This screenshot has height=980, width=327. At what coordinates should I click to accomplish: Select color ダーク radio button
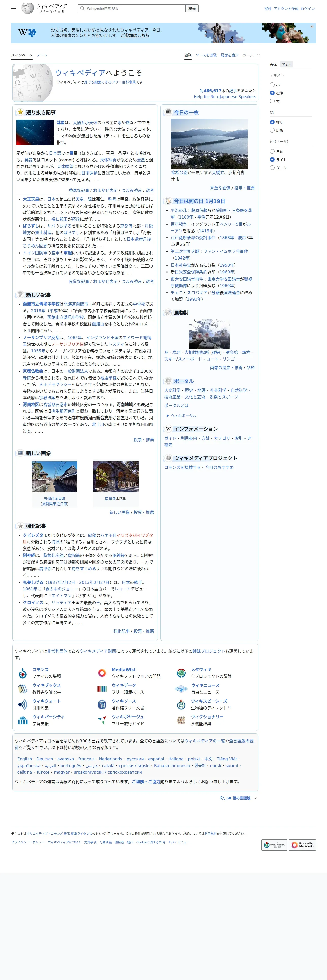[x=272, y=167]
